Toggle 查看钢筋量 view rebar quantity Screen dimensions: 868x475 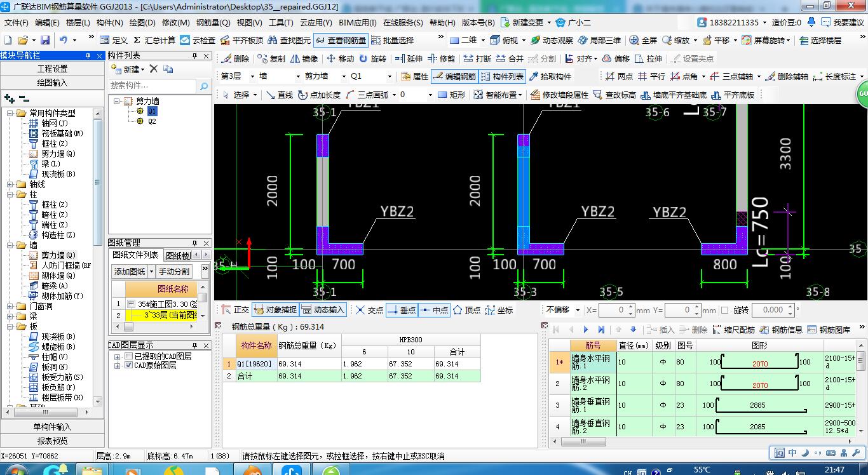(341, 40)
